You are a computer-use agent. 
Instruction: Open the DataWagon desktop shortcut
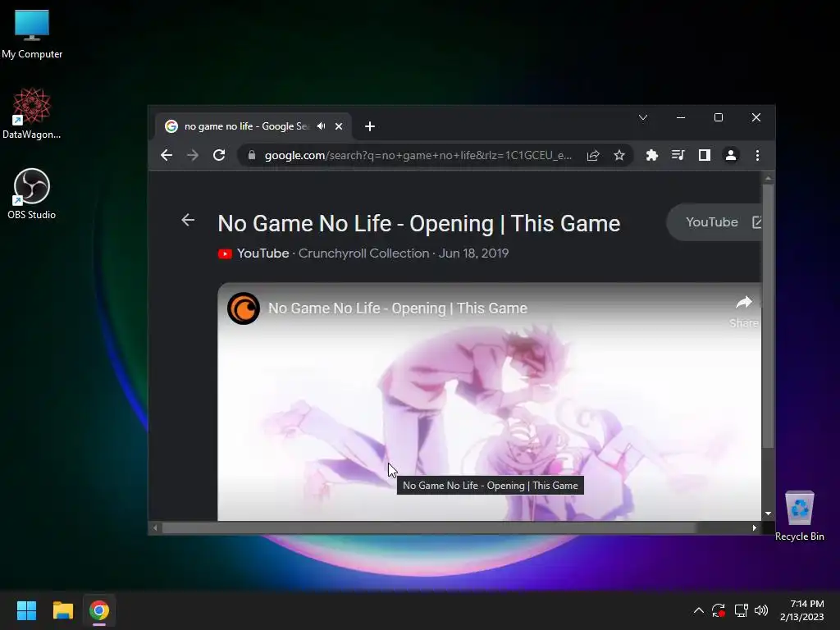click(x=32, y=113)
